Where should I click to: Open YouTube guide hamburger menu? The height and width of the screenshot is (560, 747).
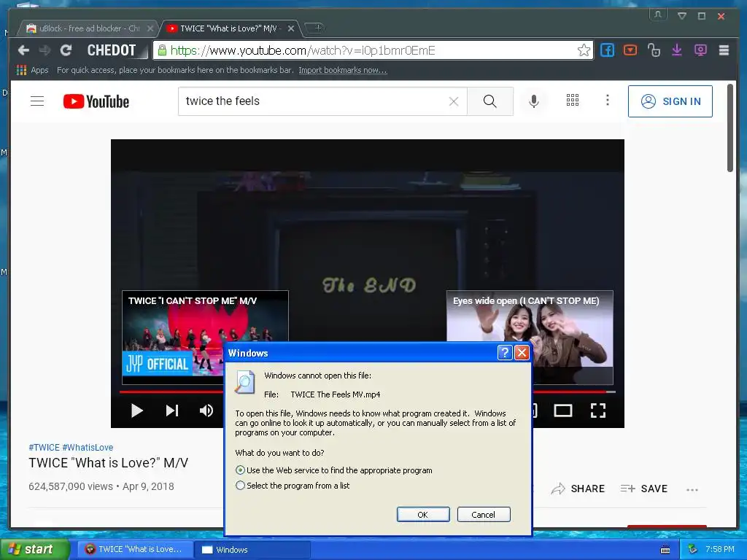pos(37,101)
